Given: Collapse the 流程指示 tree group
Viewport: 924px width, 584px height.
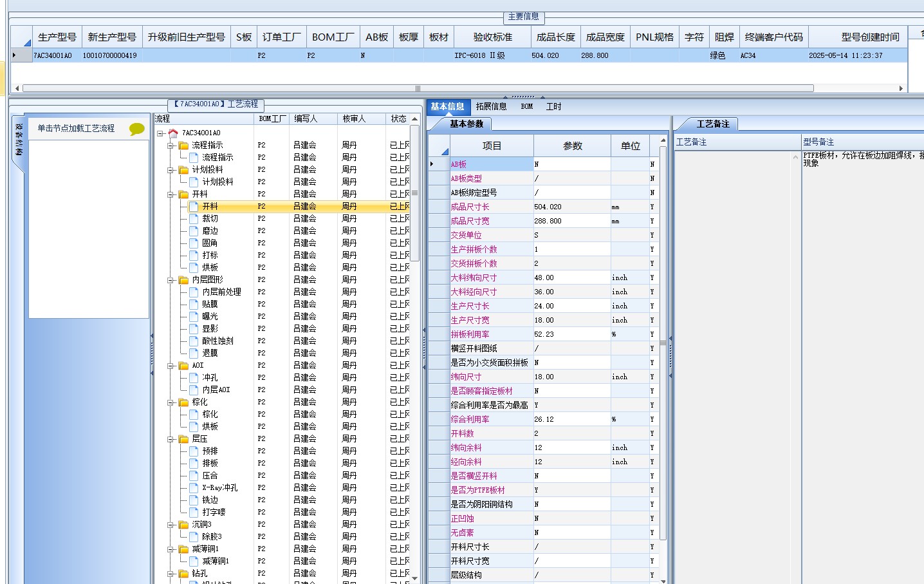Looking at the screenshot, I should pyautogui.click(x=171, y=146).
